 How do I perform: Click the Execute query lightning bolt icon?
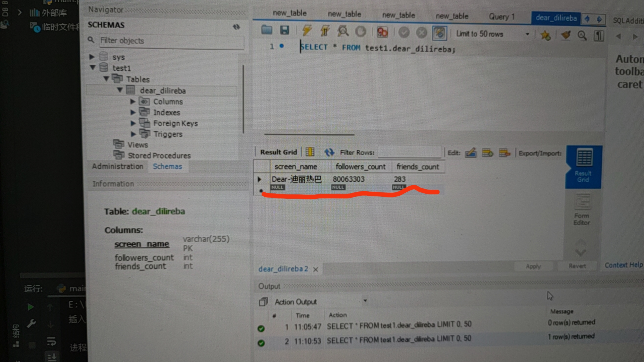(307, 31)
